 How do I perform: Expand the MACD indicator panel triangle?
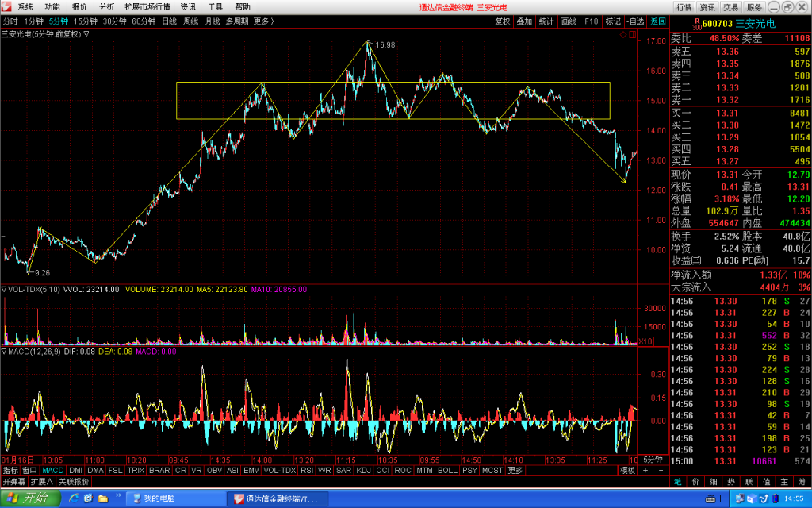click(x=4, y=352)
